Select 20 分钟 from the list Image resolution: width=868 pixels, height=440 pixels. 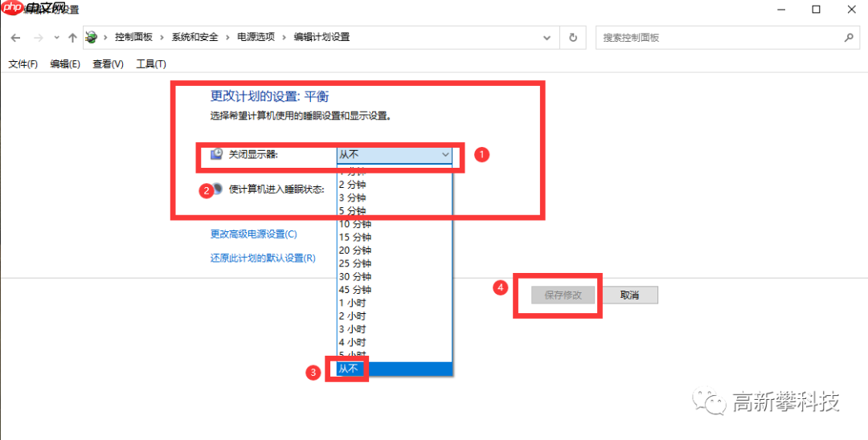pyautogui.click(x=395, y=251)
